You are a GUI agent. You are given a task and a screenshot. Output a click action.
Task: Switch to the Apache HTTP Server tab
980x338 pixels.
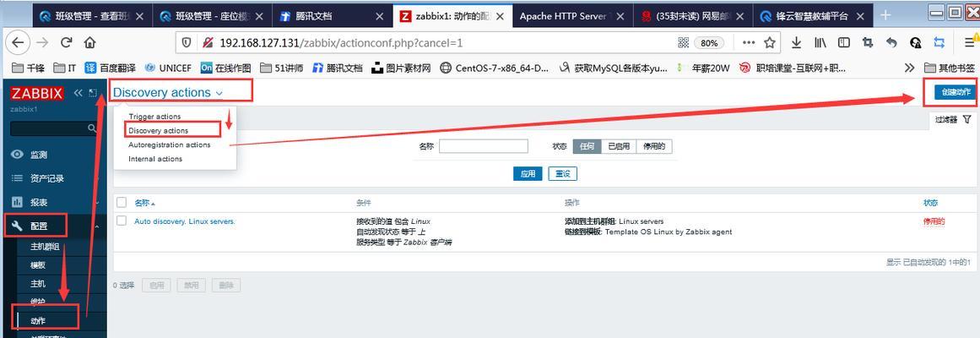(x=572, y=16)
